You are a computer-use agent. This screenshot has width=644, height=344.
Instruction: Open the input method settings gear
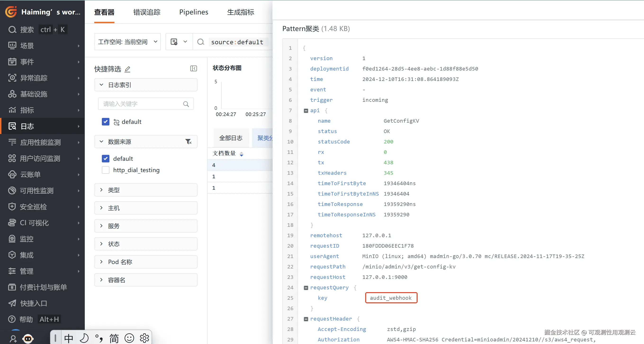(144, 338)
